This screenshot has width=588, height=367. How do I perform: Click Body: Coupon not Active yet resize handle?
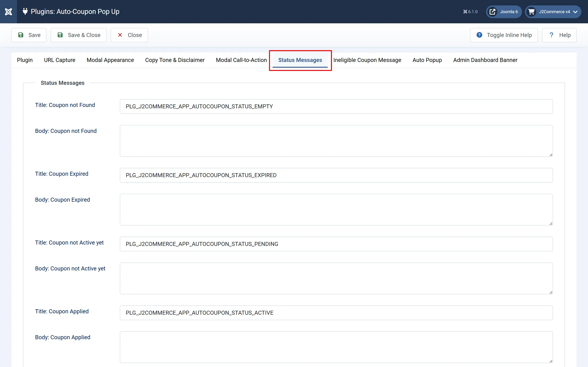point(551,292)
